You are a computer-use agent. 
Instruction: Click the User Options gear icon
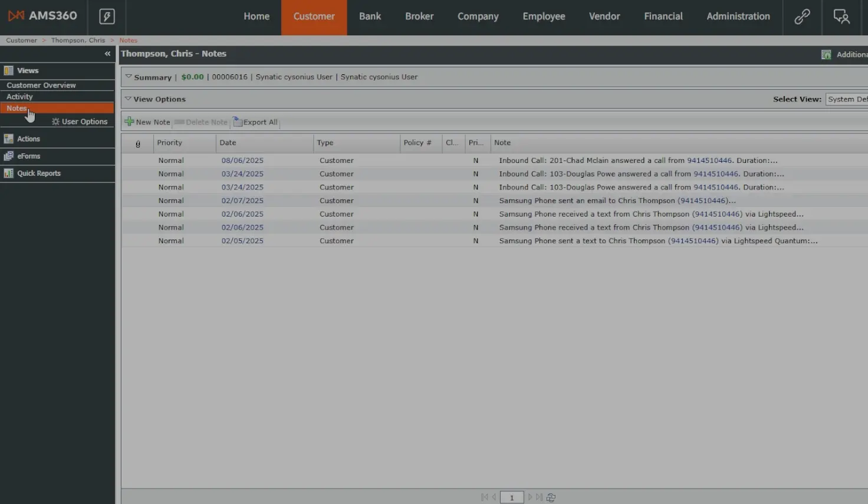coord(55,122)
